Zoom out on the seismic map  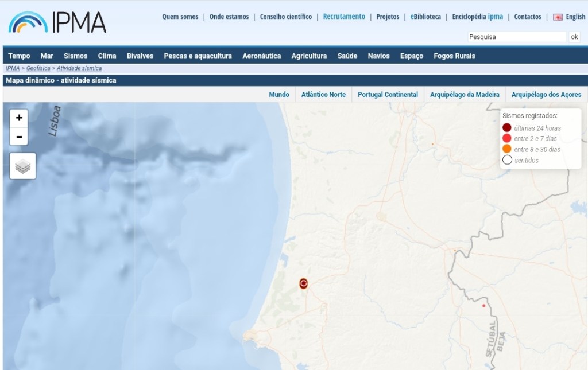19,137
